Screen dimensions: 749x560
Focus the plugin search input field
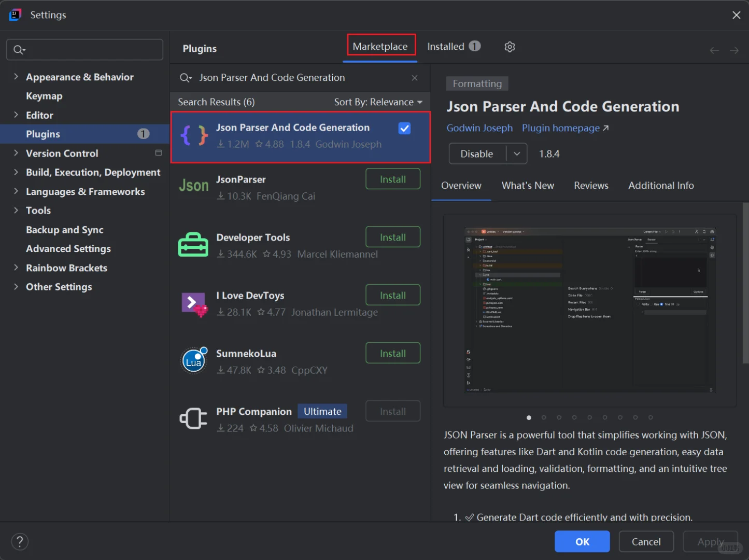point(301,78)
